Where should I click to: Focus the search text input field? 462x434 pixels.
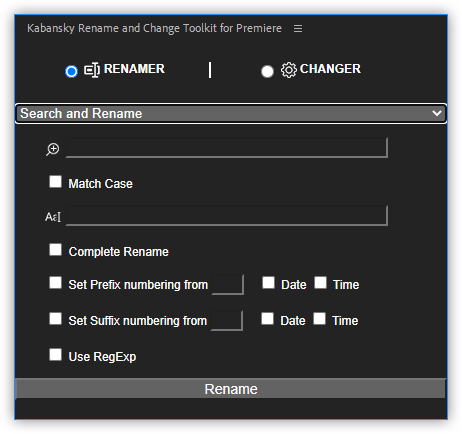coord(227,148)
